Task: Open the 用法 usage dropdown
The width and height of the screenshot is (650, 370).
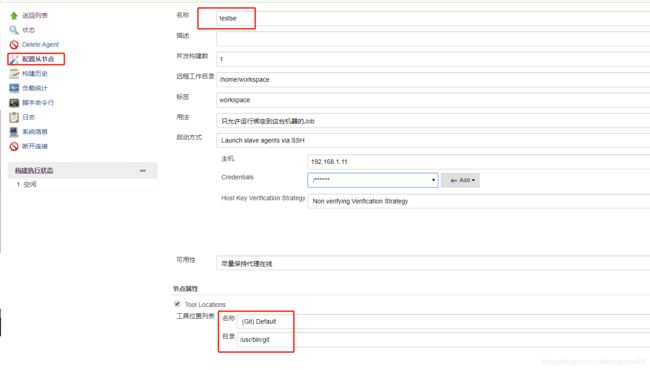Action: (433, 121)
